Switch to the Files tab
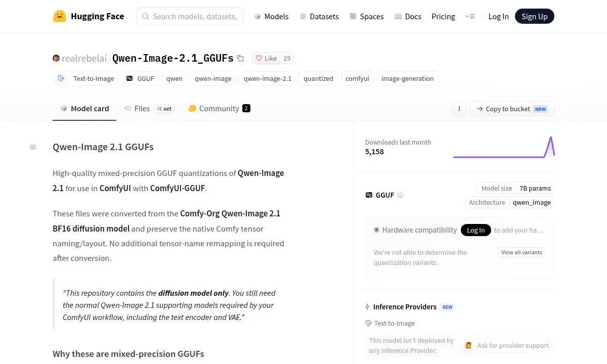This screenshot has width=607, height=364. coord(137,108)
